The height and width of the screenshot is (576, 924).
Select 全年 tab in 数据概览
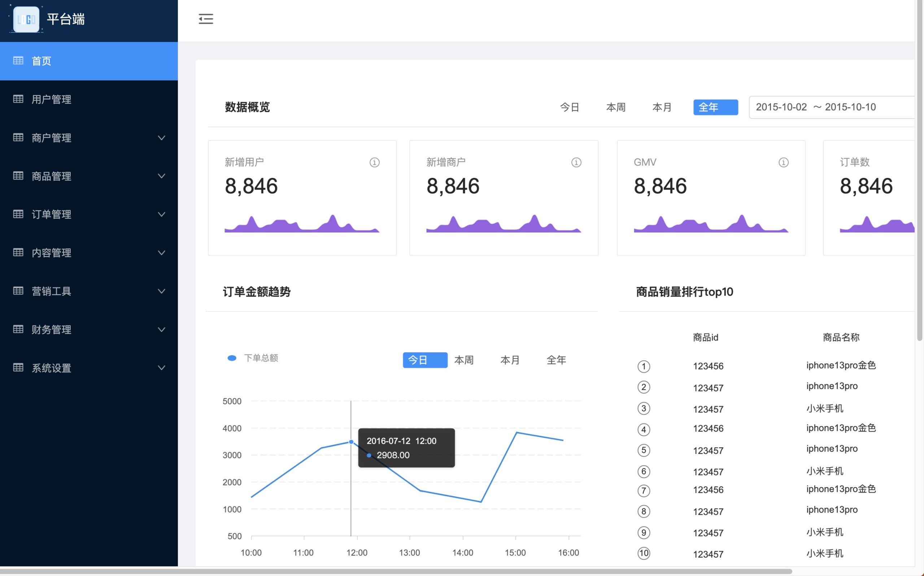(x=716, y=107)
